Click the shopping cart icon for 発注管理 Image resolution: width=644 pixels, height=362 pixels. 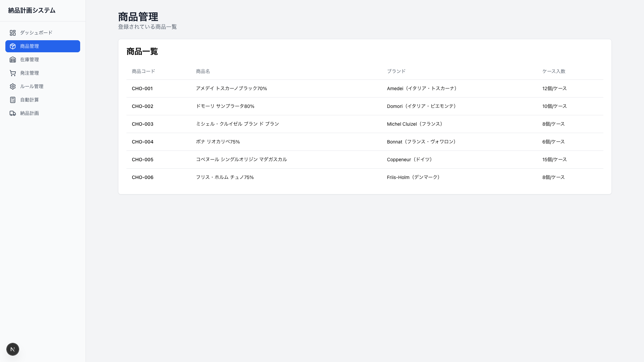tap(13, 73)
